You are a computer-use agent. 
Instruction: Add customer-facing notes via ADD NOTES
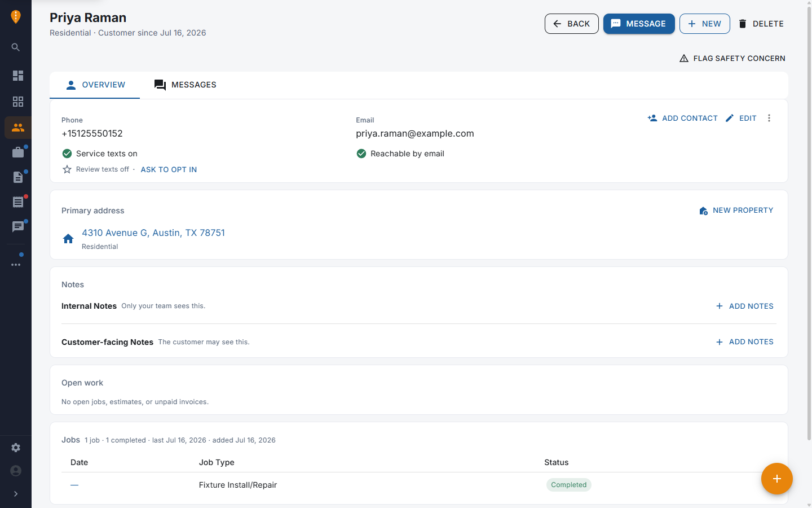point(744,341)
